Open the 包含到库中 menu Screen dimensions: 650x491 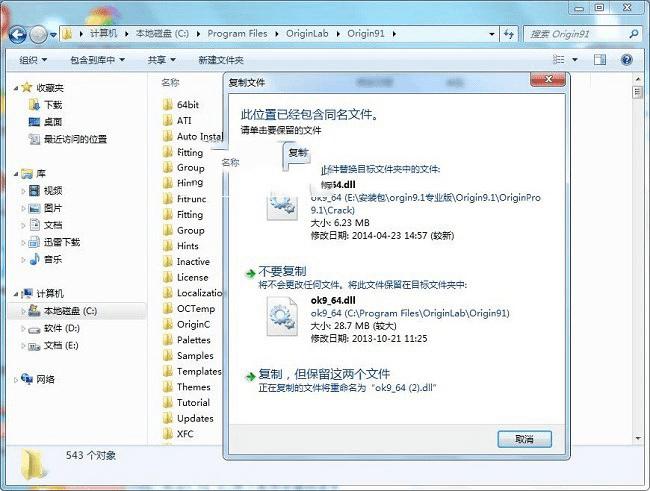[x=97, y=60]
